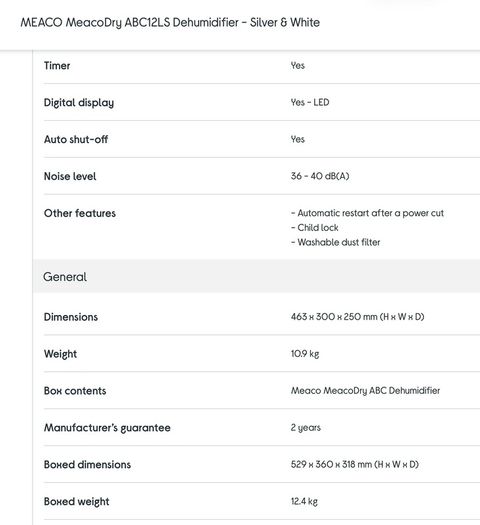Click the Yes - LED value
This screenshot has height=525, width=480.
click(x=310, y=102)
